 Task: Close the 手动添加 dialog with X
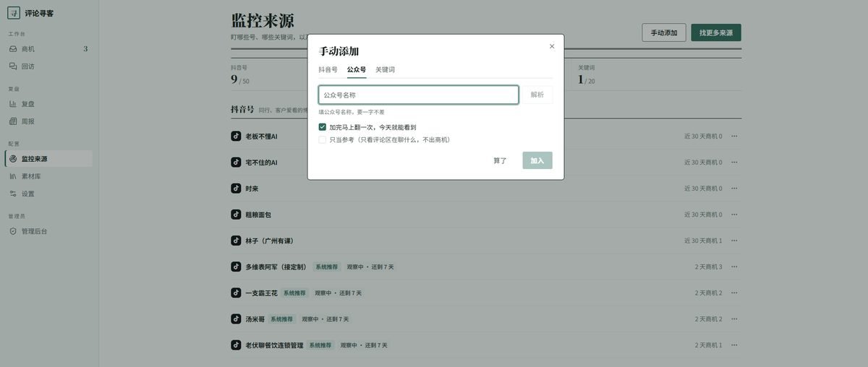point(552,46)
